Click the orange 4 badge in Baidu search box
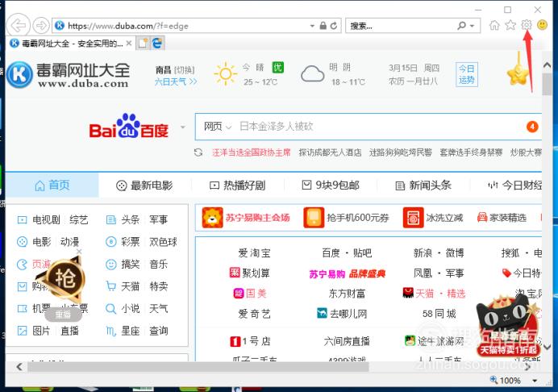558x392 pixels. coord(532,127)
